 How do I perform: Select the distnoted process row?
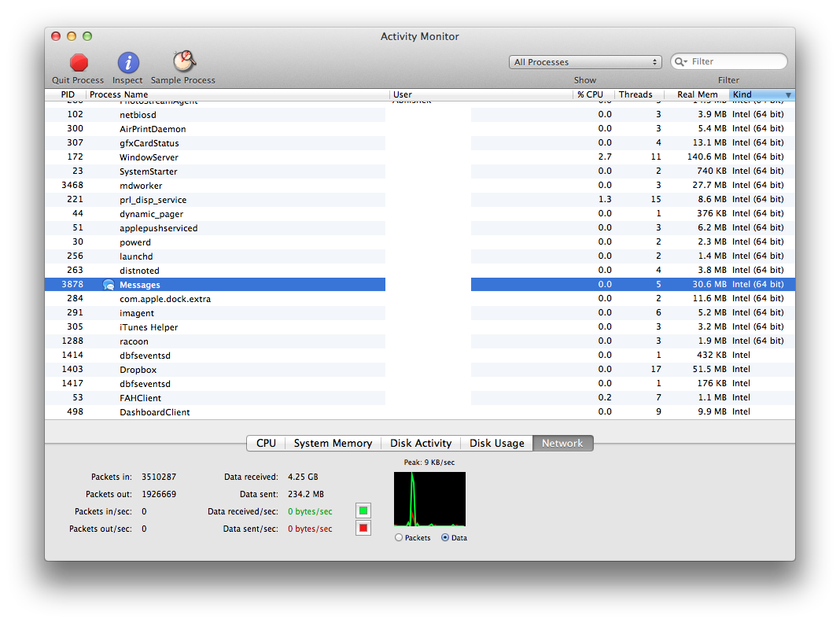point(419,271)
